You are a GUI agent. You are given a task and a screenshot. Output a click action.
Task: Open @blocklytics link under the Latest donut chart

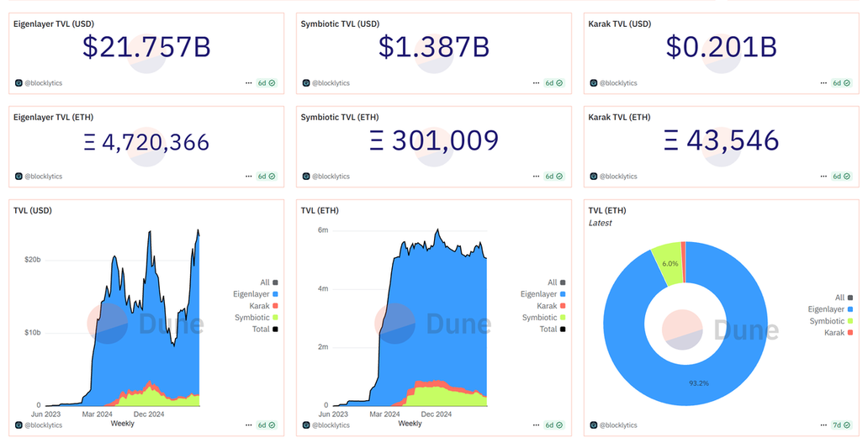(618, 425)
